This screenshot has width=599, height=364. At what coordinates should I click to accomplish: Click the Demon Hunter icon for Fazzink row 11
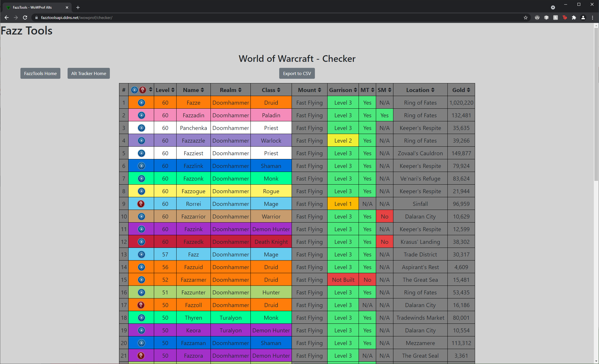pos(141,229)
